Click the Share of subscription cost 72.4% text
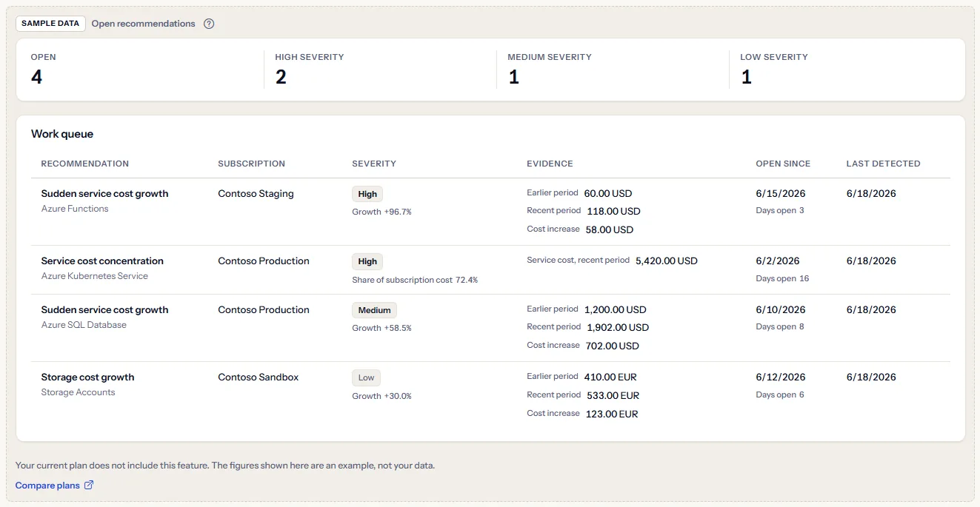 coord(415,280)
